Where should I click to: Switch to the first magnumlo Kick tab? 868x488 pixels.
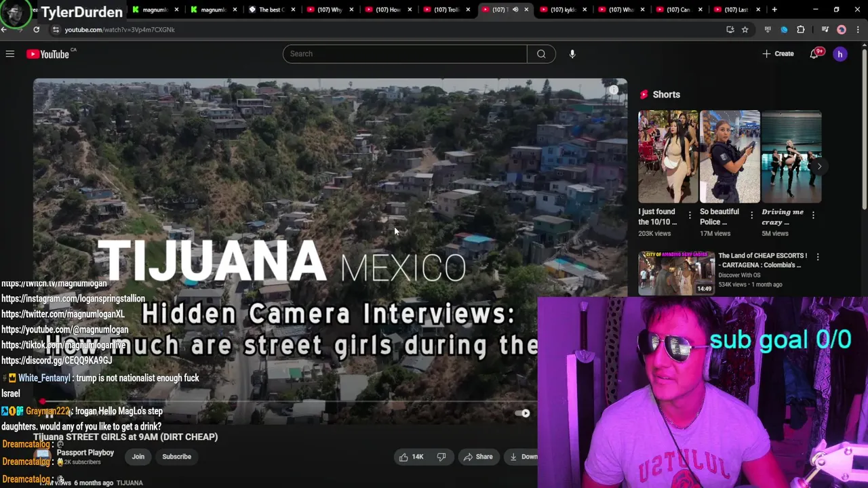[x=156, y=9]
